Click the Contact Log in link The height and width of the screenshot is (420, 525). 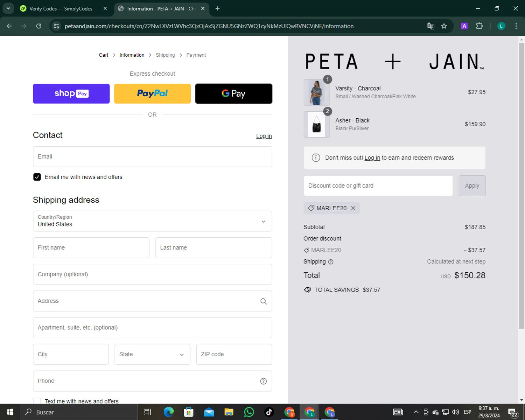[x=264, y=136]
